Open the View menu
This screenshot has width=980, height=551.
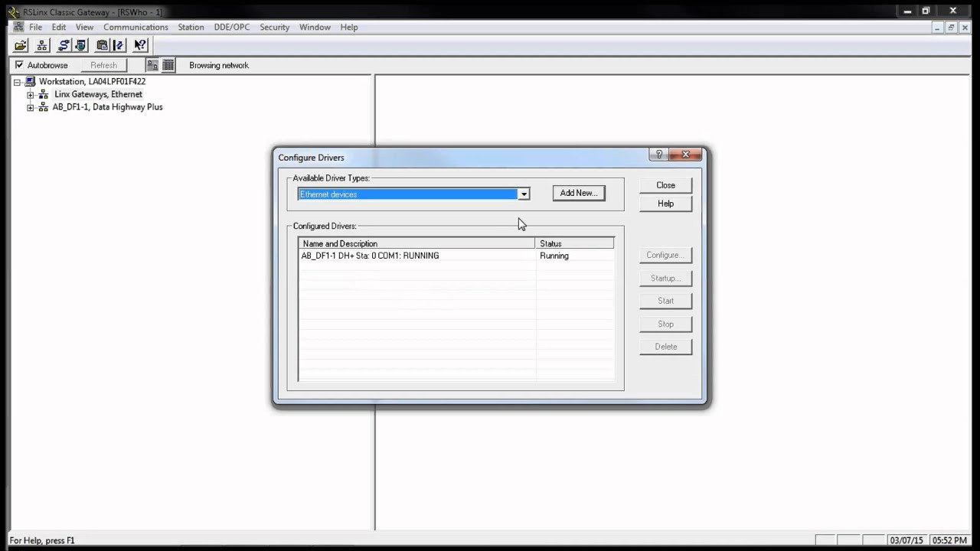pyautogui.click(x=84, y=27)
